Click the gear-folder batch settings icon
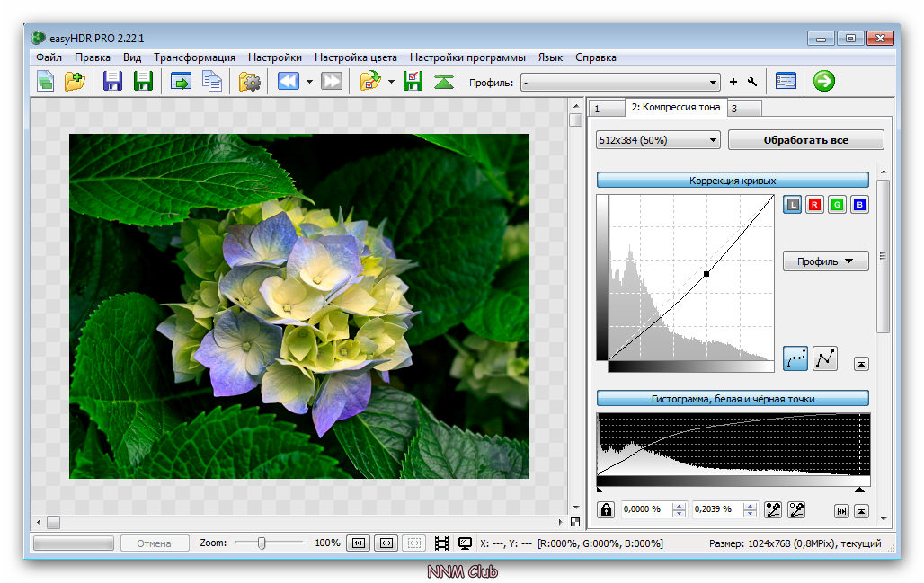This screenshot has width=924, height=583. pyautogui.click(x=249, y=82)
